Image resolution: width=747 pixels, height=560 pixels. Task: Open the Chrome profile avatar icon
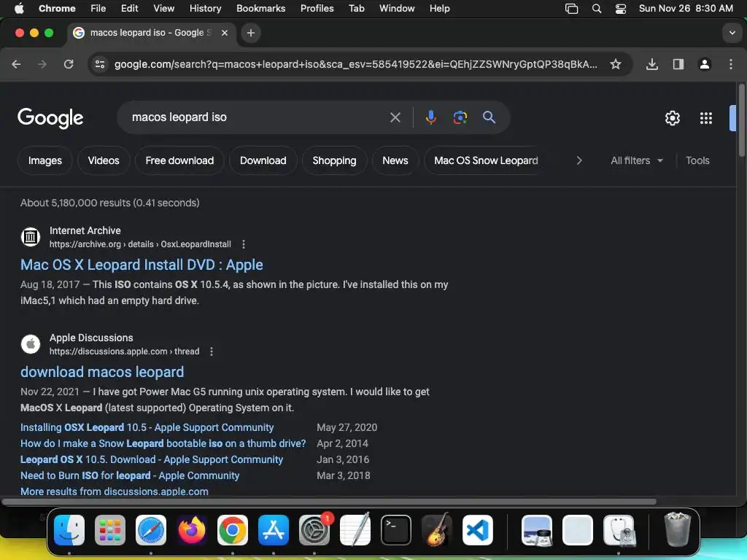pyautogui.click(x=704, y=64)
